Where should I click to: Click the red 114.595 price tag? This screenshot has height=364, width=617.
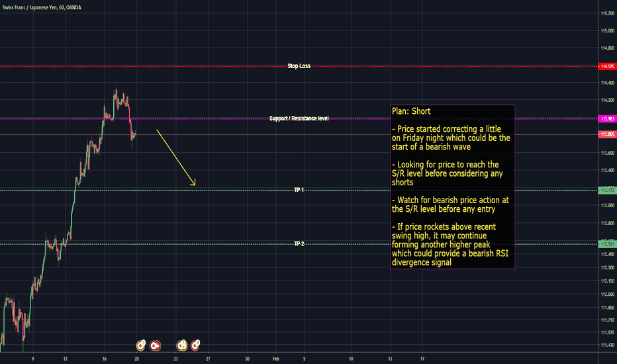click(606, 67)
